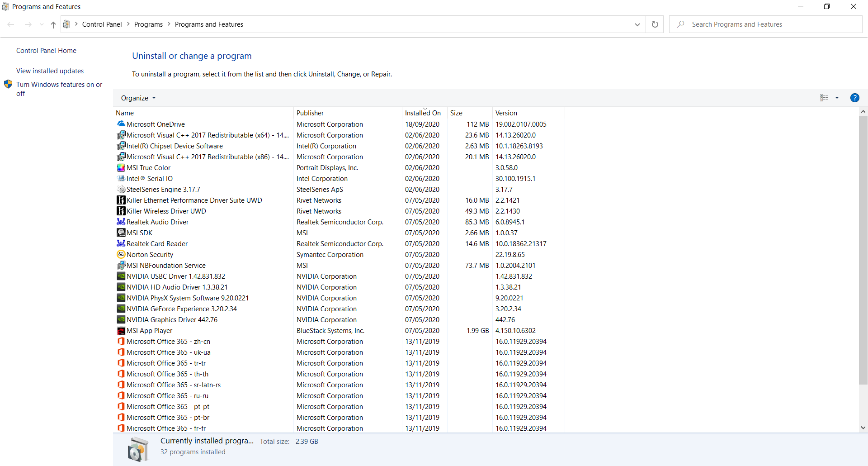Screen dimensions: 868x466
Task: Sort list by the Version column header
Action: 528,113
